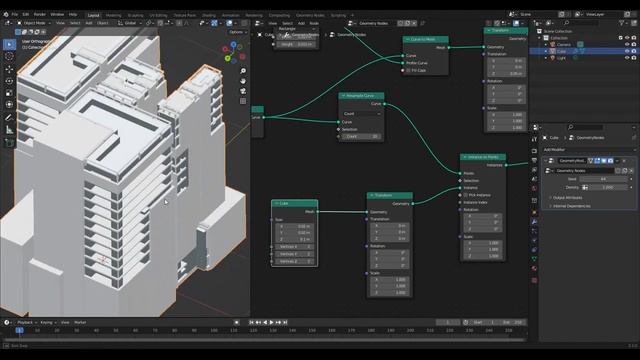
Task: Click the viewport navigation gizmo Z axis
Action: [x=233, y=44]
